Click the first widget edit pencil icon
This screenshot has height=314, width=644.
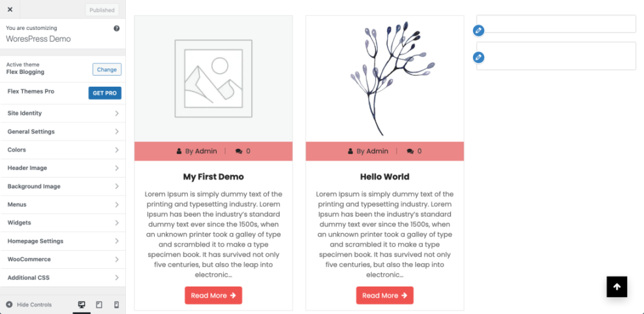click(478, 31)
